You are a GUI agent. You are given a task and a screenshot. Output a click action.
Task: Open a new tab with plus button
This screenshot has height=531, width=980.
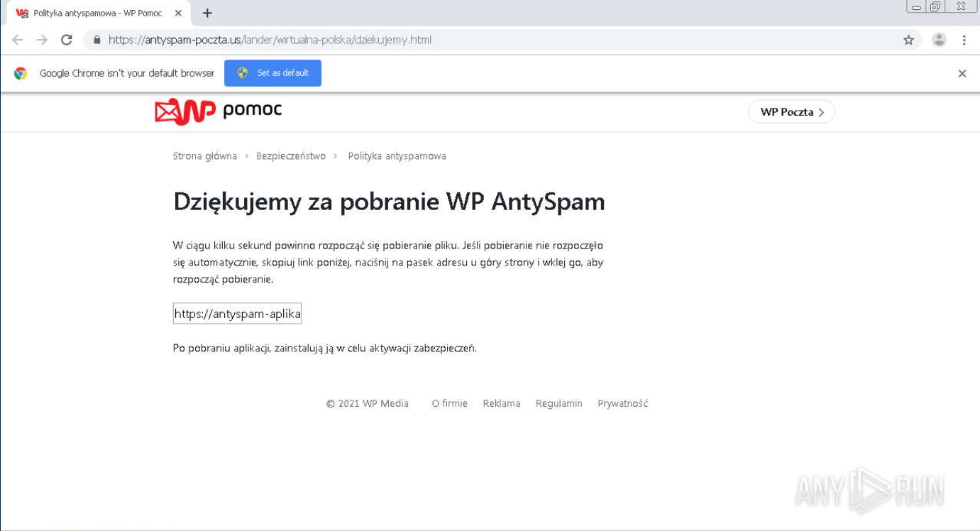(x=207, y=13)
